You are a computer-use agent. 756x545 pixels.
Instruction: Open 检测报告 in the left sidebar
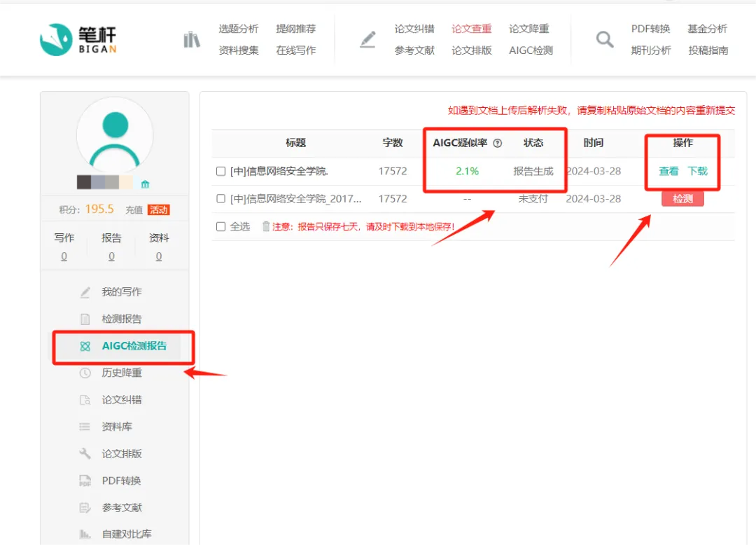point(121,319)
